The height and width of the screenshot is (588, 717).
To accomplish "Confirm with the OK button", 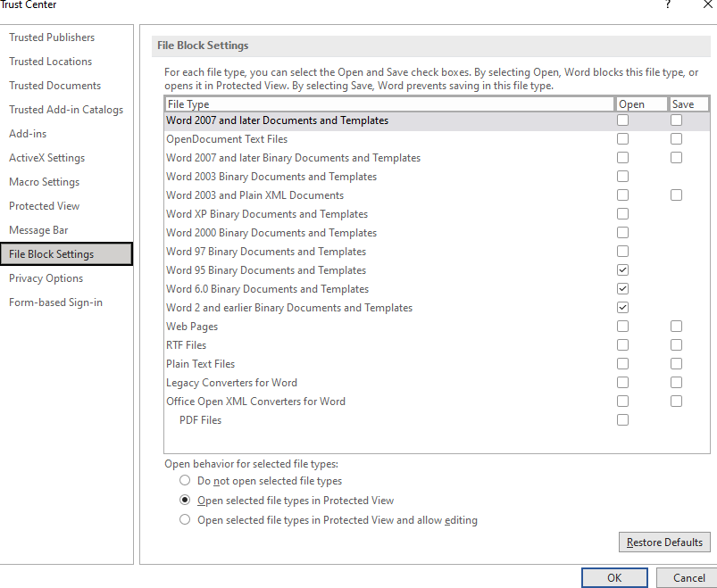I will (x=614, y=578).
